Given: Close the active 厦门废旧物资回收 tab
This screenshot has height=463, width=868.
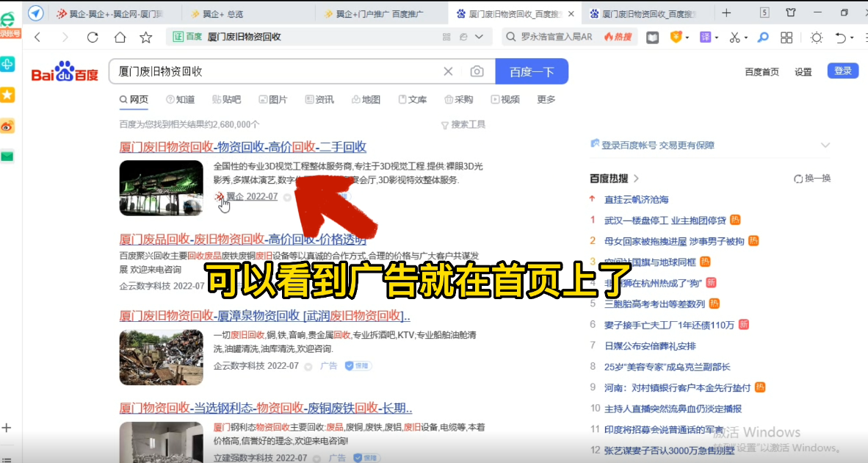Looking at the screenshot, I should tap(571, 14).
